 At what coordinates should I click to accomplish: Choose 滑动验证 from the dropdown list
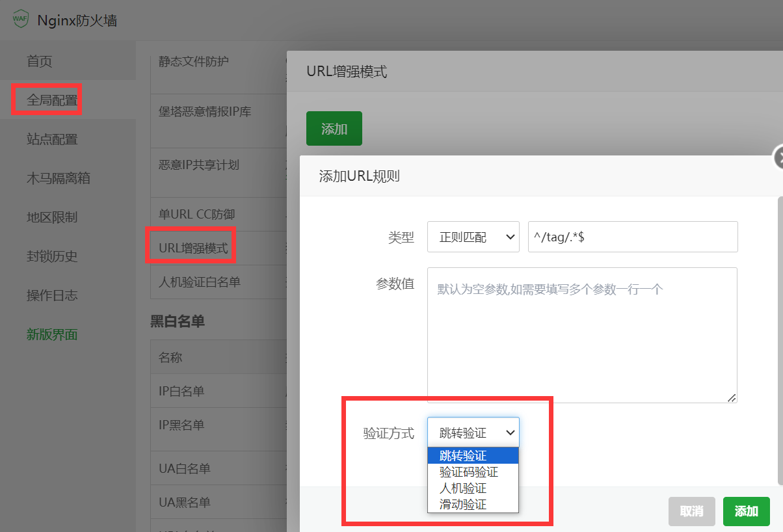473,504
